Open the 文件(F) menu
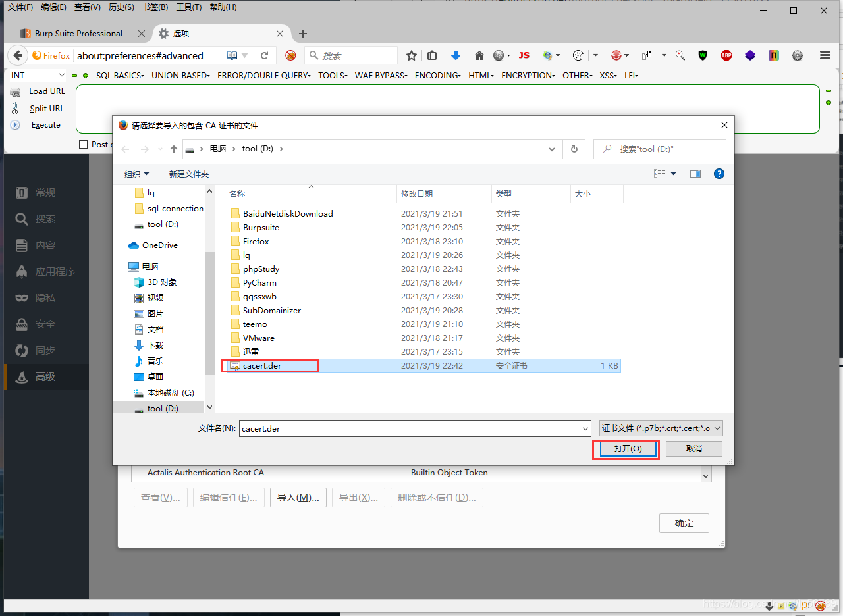The image size is (843, 616). [20, 7]
